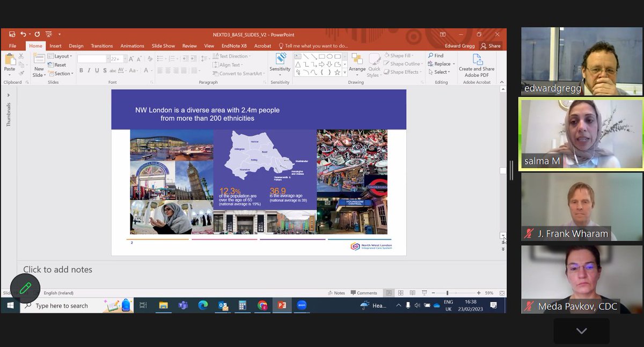Insert a New Slide

39,64
